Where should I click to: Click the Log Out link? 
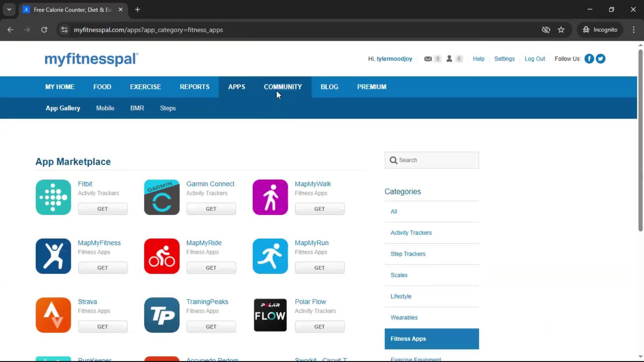point(535,59)
